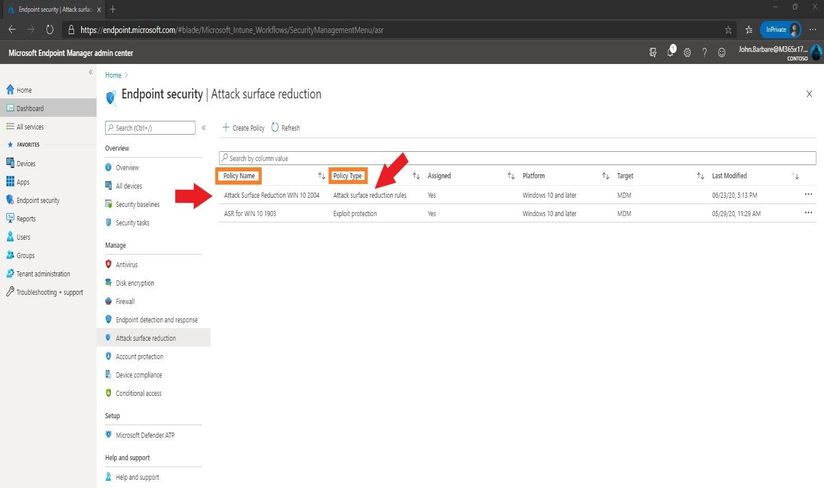The height and width of the screenshot is (488, 824).
Task: Click Attack surface reduction rules cell
Action: (x=369, y=195)
